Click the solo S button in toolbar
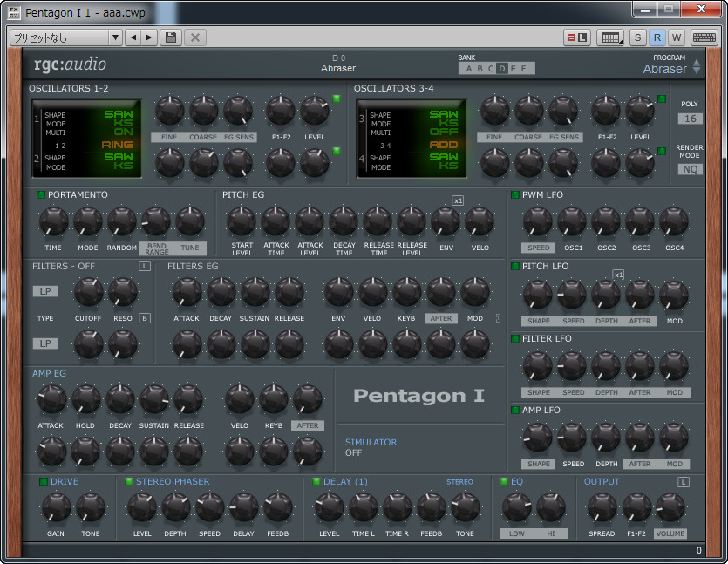The width and height of the screenshot is (728, 564). tap(637, 37)
